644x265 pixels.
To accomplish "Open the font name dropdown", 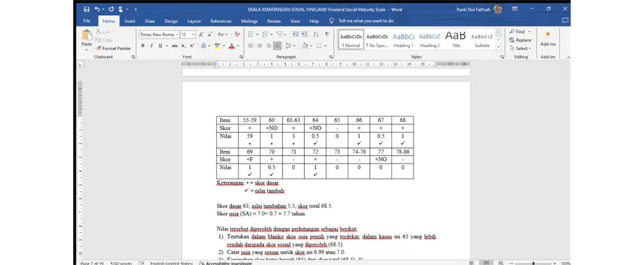I will point(177,35).
